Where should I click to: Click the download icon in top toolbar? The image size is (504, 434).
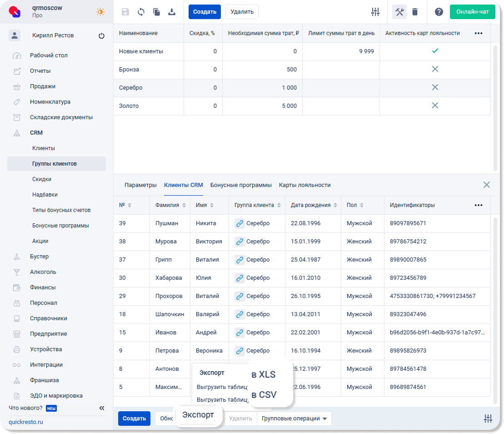pyautogui.click(x=172, y=12)
